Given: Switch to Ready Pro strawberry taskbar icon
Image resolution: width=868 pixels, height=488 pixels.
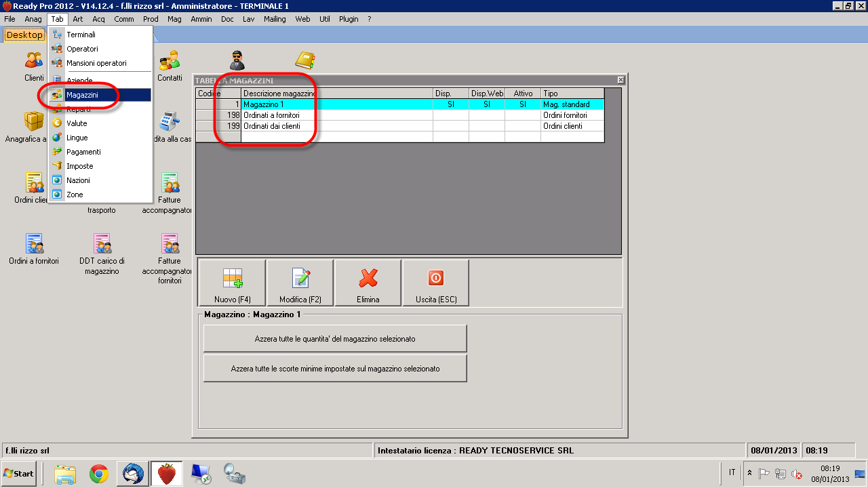Looking at the screenshot, I should tap(167, 474).
